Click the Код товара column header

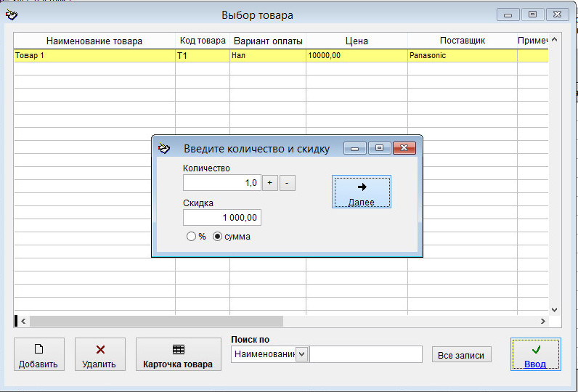pos(203,41)
